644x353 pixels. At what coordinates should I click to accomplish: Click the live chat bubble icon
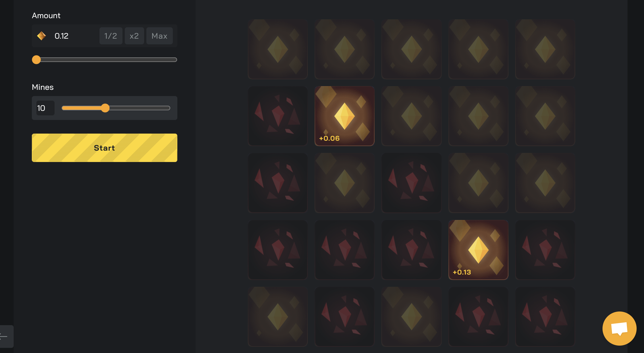(x=619, y=329)
